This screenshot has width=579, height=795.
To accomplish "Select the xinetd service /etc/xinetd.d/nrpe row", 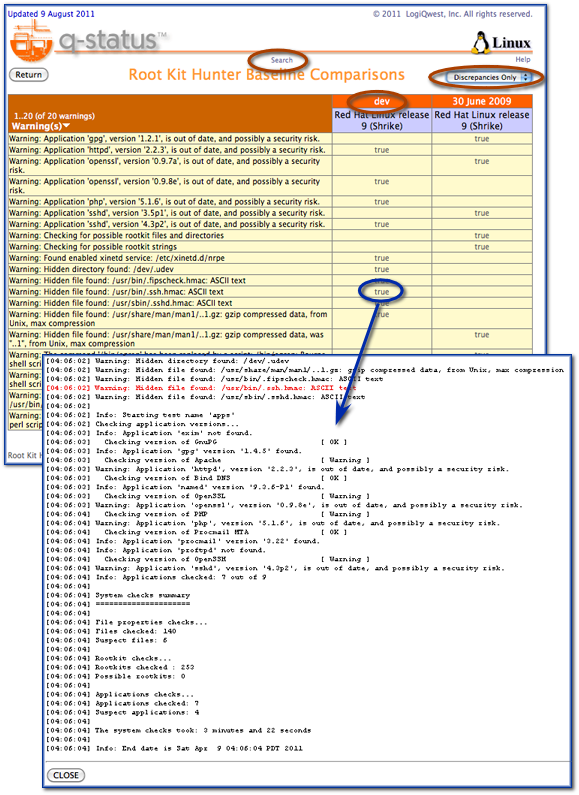I will pyautogui.click(x=270, y=258).
